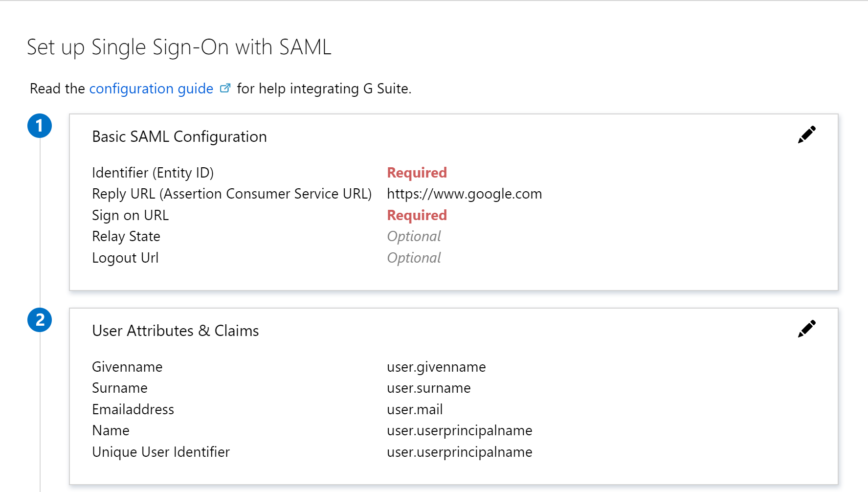Screen dimensions: 868x492
Task: Click the https://www.google.com Reply URL value
Action: click(464, 194)
